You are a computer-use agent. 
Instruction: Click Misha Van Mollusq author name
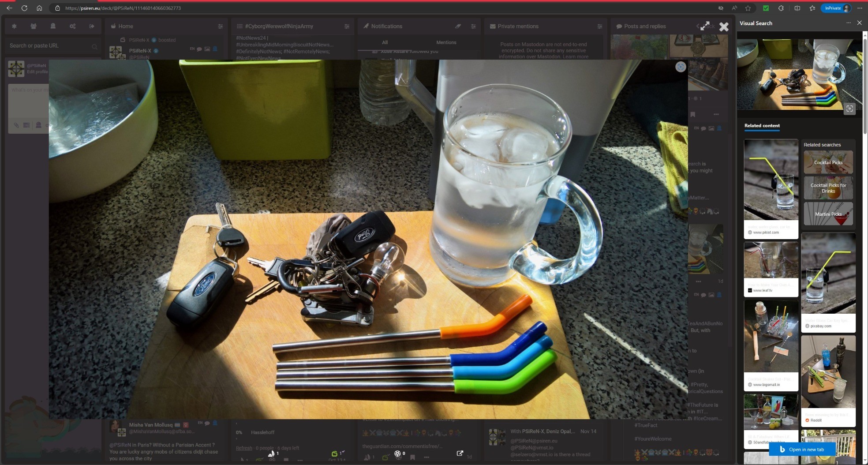coord(151,425)
